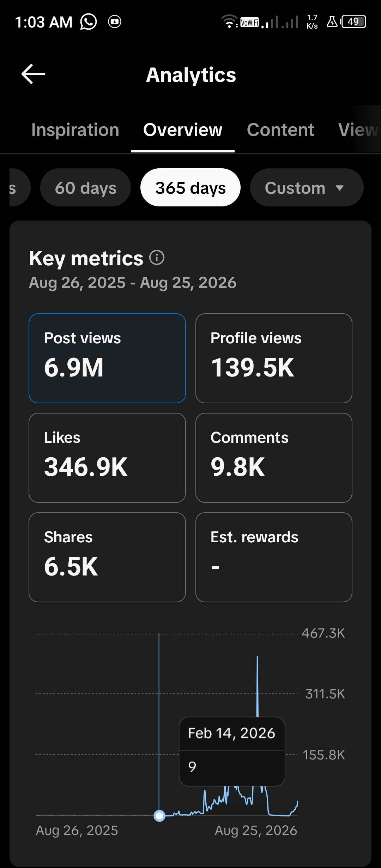
Task: Select the Profile views metric card
Action: [274, 358]
